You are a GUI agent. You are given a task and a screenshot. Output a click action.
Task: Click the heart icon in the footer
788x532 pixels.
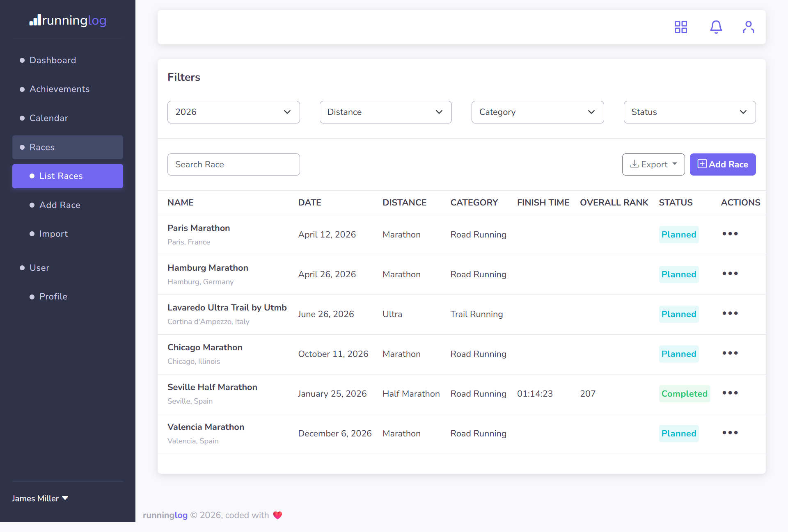click(277, 515)
